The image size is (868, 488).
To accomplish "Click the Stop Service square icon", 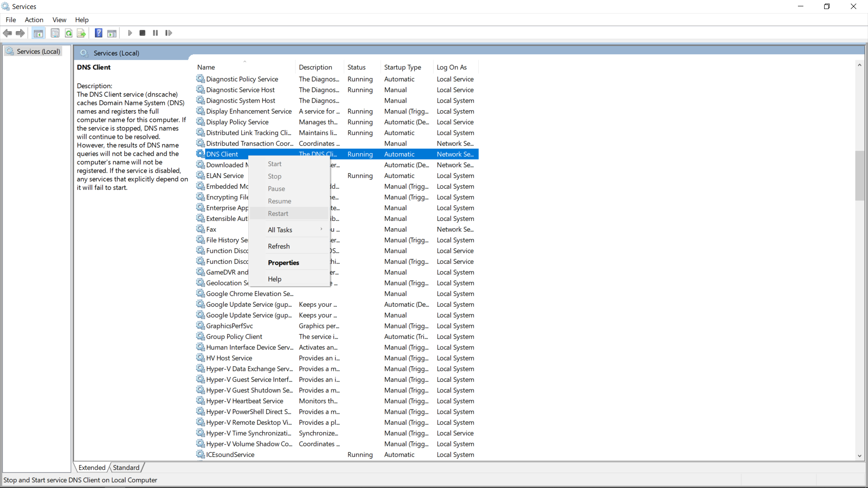I will pyautogui.click(x=142, y=33).
